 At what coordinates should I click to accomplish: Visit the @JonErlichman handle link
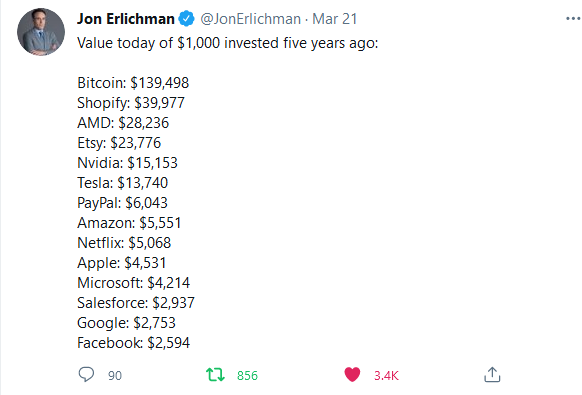tap(251, 19)
